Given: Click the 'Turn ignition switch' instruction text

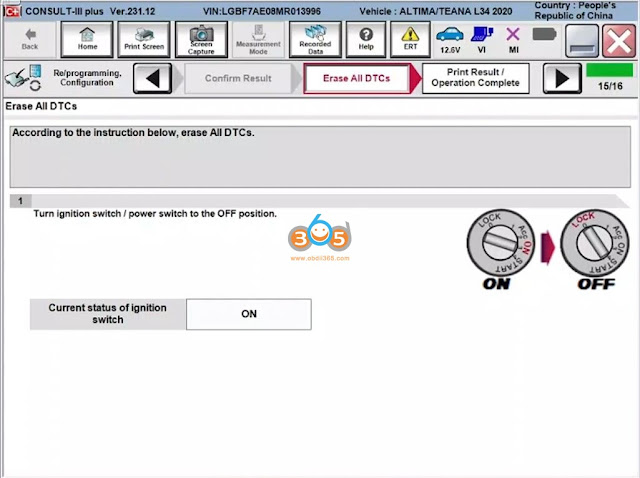Looking at the screenshot, I should (x=155, y=213).
